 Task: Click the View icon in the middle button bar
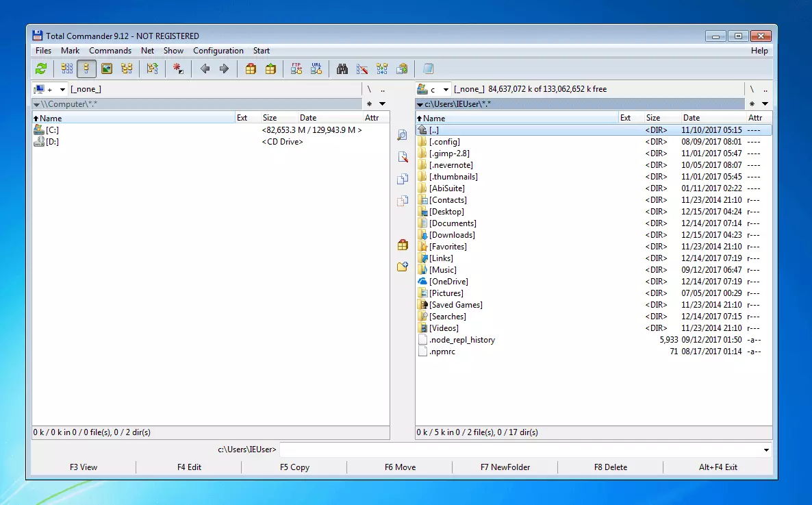click(x=403, y=135)
